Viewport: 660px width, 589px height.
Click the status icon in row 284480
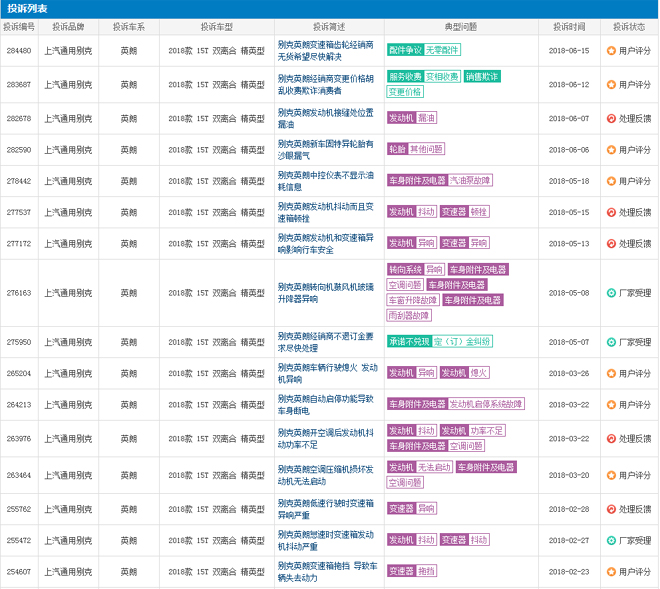(x=611, y=51)
